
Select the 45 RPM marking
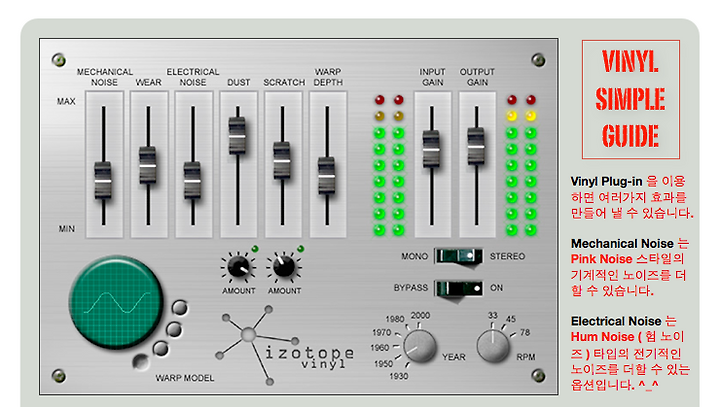511,319
